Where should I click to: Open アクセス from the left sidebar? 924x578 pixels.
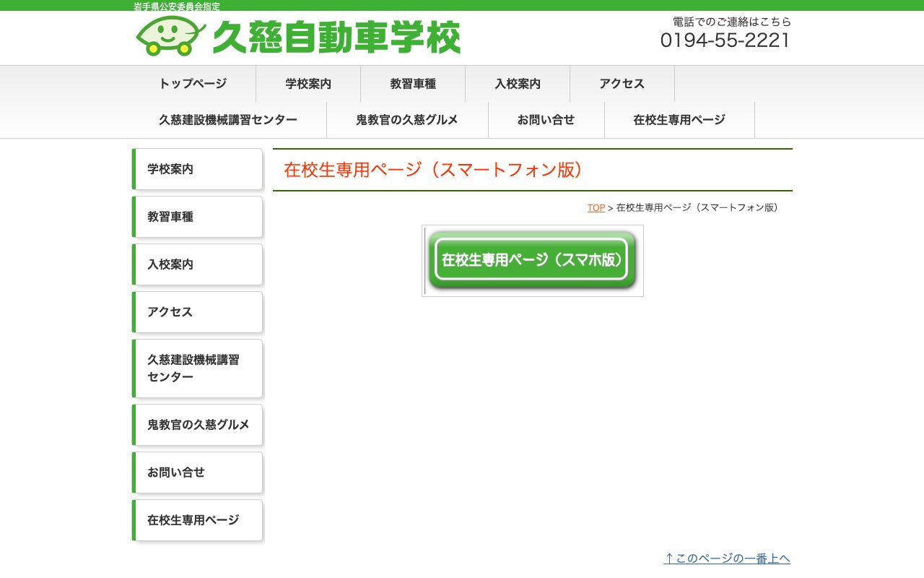click(x=196, y=312)
